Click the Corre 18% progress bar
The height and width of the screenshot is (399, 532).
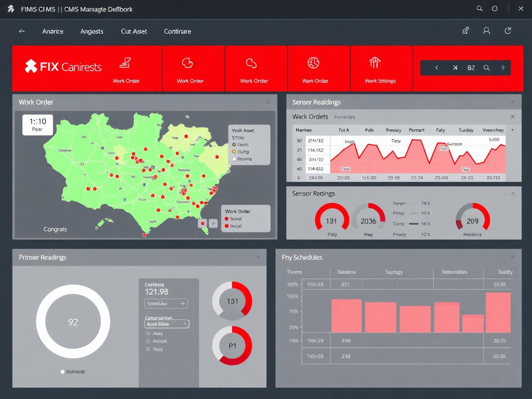(414, 224)
